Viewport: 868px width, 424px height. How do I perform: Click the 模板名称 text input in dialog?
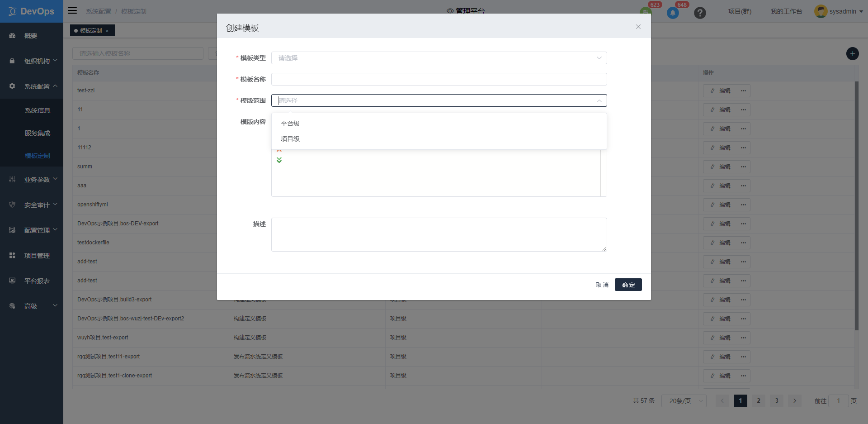point(439,79)
